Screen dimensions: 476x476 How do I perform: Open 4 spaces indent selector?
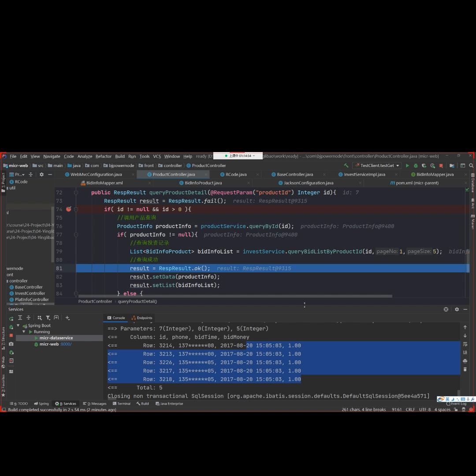pos(443,409)
